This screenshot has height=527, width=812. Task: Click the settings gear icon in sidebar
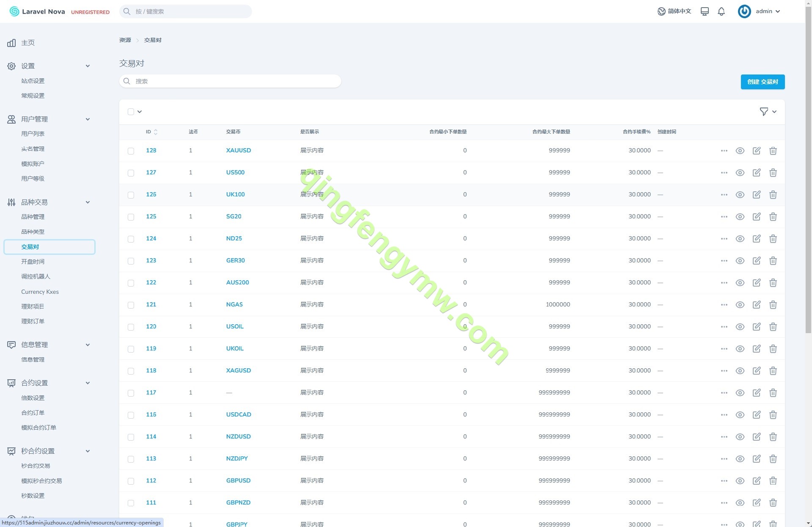[11, 66]
